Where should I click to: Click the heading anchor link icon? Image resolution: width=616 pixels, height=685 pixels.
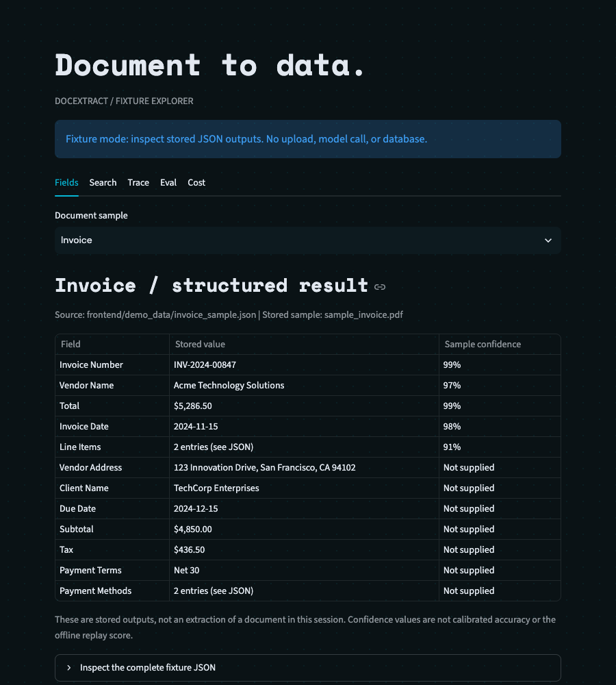tap(380, 287)
